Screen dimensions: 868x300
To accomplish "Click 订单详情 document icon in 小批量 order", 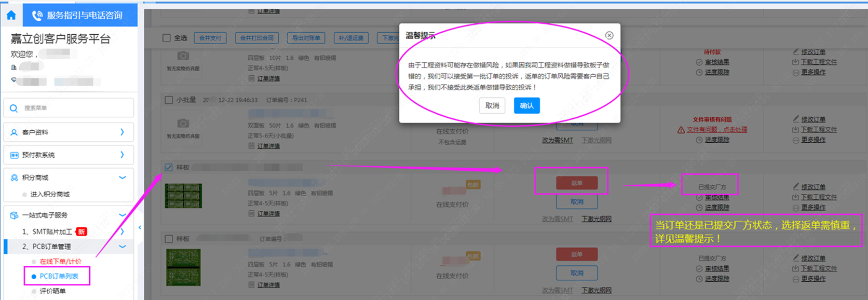I will point(251,146).
